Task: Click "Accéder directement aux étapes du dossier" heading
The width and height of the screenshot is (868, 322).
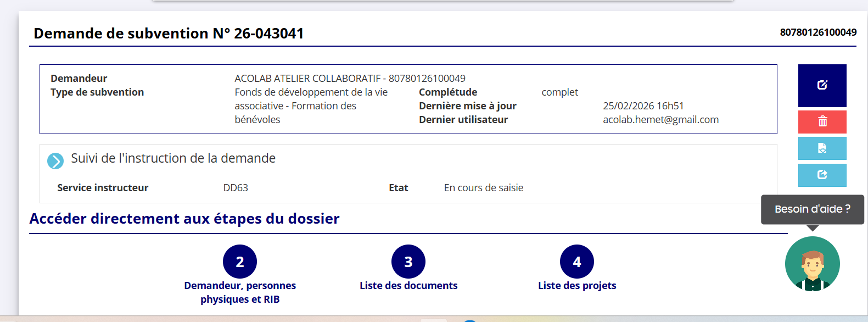Action: point(184,219)
